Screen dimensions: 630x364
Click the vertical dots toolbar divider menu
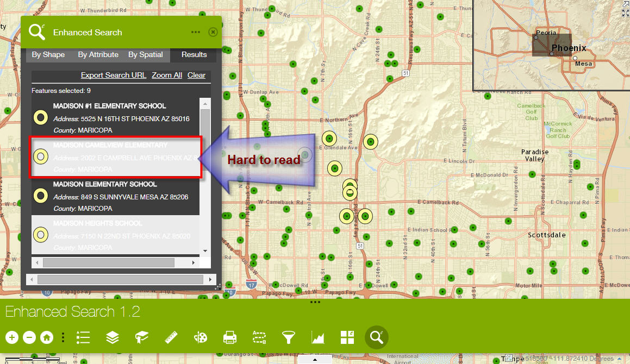63,337
